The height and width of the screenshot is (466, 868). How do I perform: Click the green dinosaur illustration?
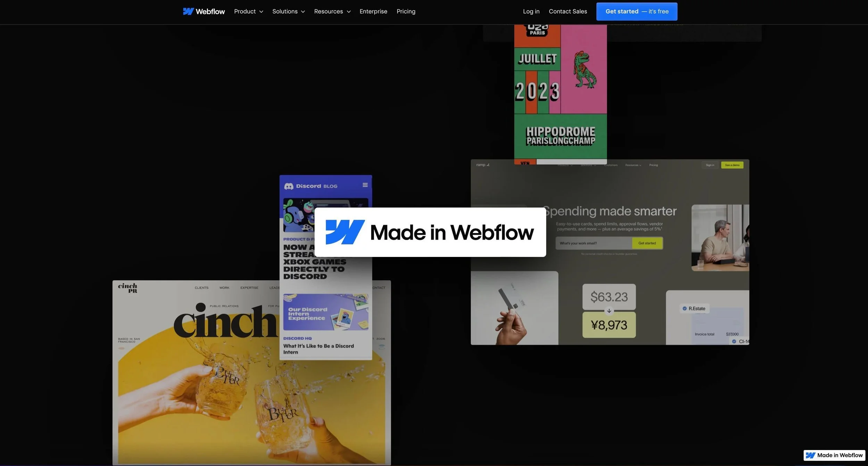point(584,70)
